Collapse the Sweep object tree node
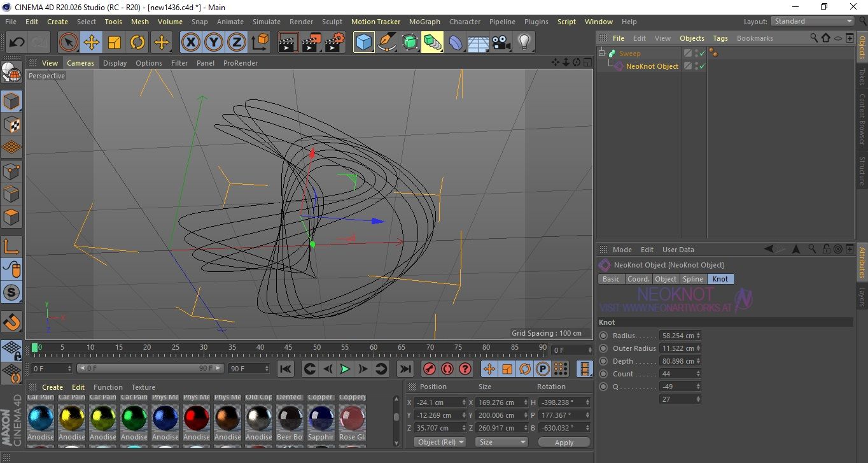The image size is (868, 463). pos(602,53)
